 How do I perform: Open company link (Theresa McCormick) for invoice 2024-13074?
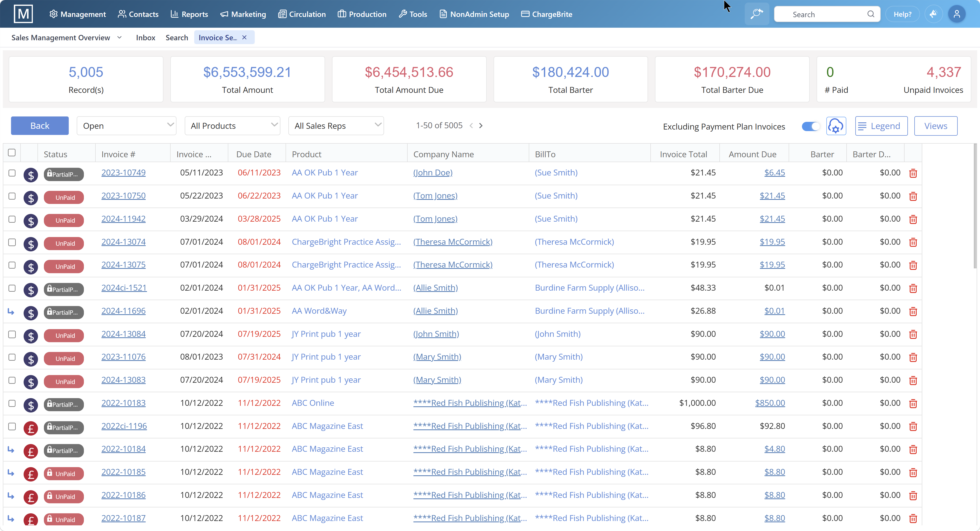[453, 242]
